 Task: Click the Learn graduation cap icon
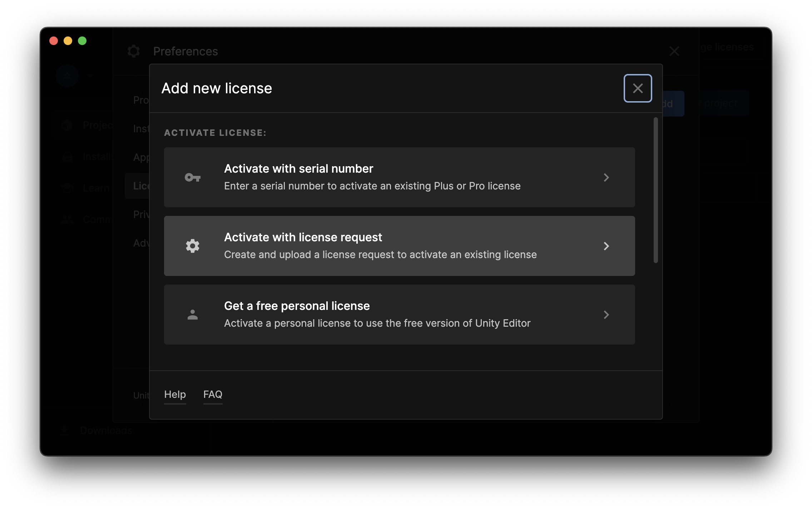point(67,188)
